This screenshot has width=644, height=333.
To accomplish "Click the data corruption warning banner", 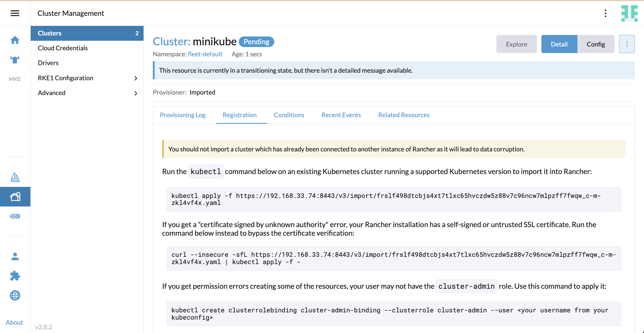I will click(x=394, y=149).
